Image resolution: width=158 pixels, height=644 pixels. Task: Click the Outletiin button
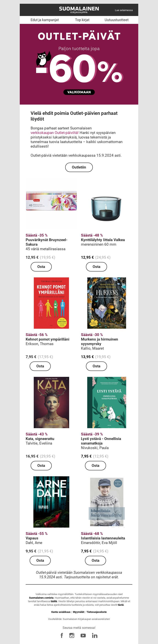[79, 167]
